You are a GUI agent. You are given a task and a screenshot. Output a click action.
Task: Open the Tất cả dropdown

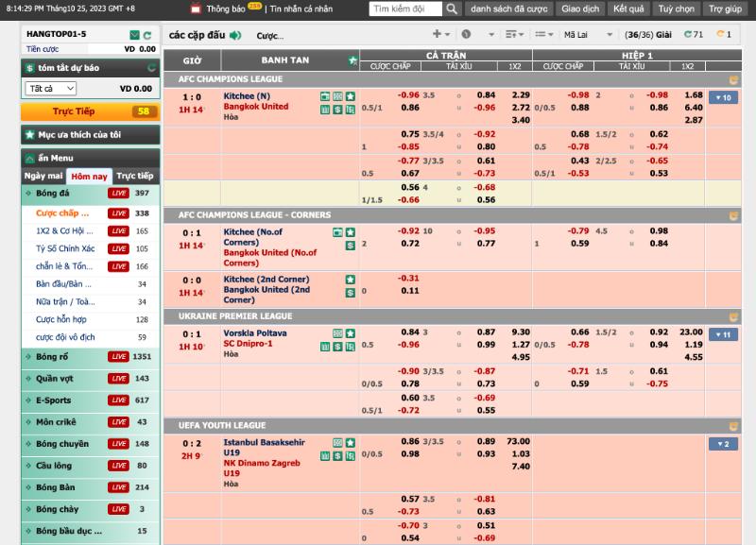[51, 89]
